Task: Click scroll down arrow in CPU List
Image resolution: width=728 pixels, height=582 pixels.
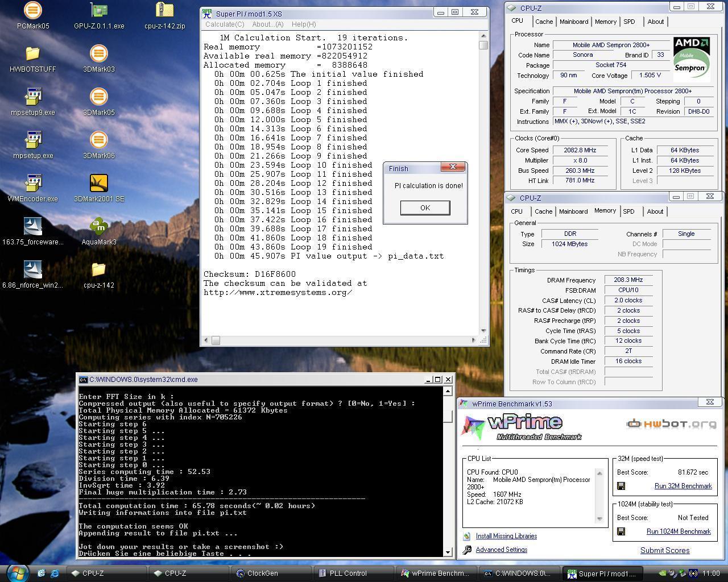Action: tap(599, 518)
